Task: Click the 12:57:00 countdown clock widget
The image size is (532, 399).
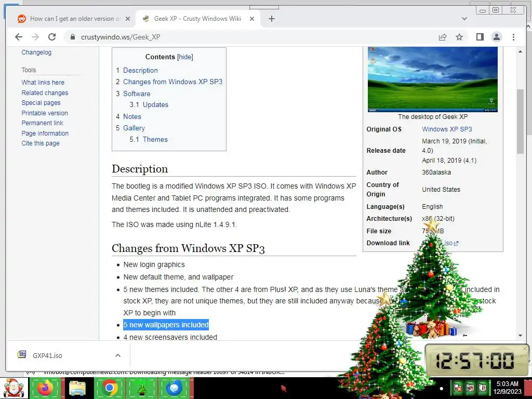Action: 476,360
